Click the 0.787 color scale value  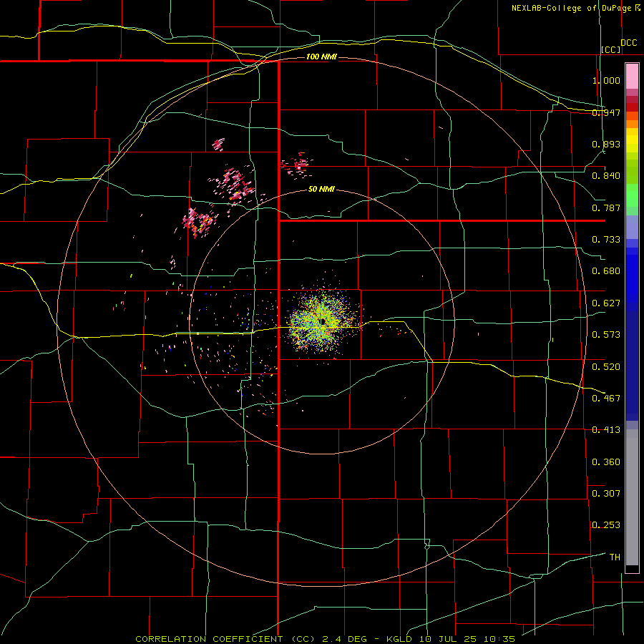point(606,208)
